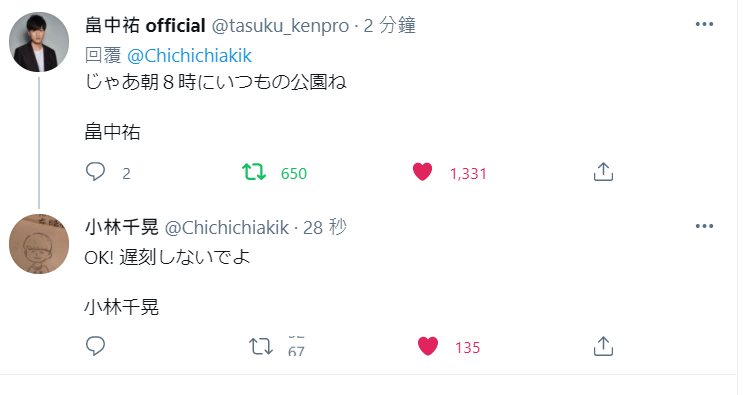Share 小林千晃's tweet using share icon
Image resolution: width=744 pixels, height=395 pixels.
point(603,346)
